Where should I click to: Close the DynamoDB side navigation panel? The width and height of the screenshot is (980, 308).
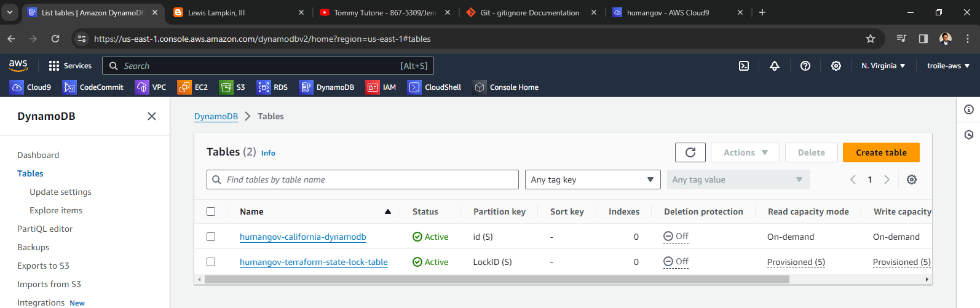coord(152,116)
